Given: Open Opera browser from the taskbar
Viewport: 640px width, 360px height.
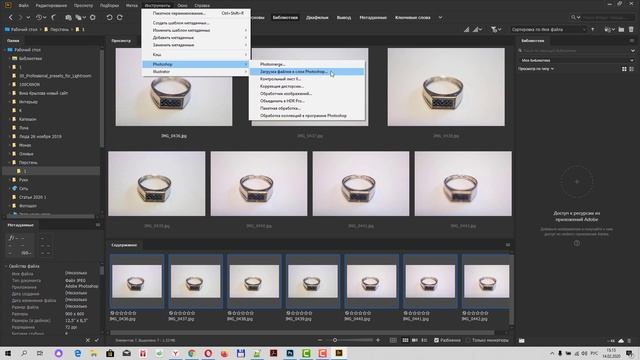Looking at the screenshot, I should pyautogui.click(x=208, y=353).
